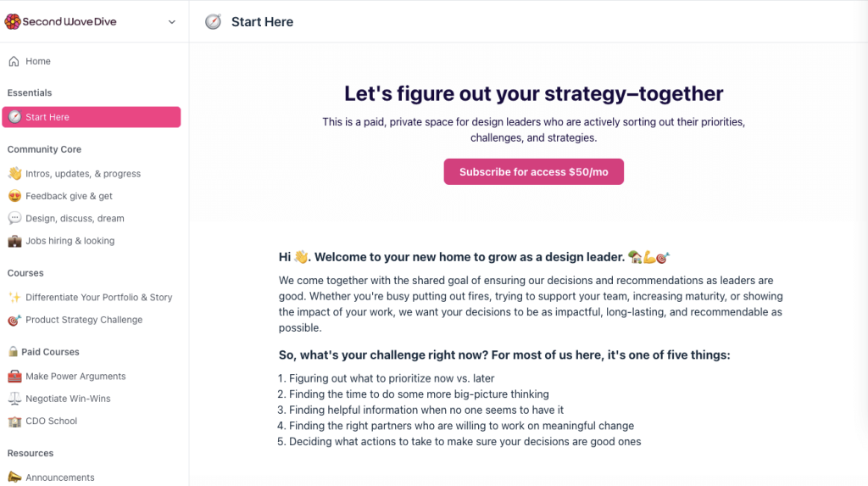Click the briefcase Jobs icon
Viewport: 868px width, 486px height.
pyautogui.click(x=14, y=241)
